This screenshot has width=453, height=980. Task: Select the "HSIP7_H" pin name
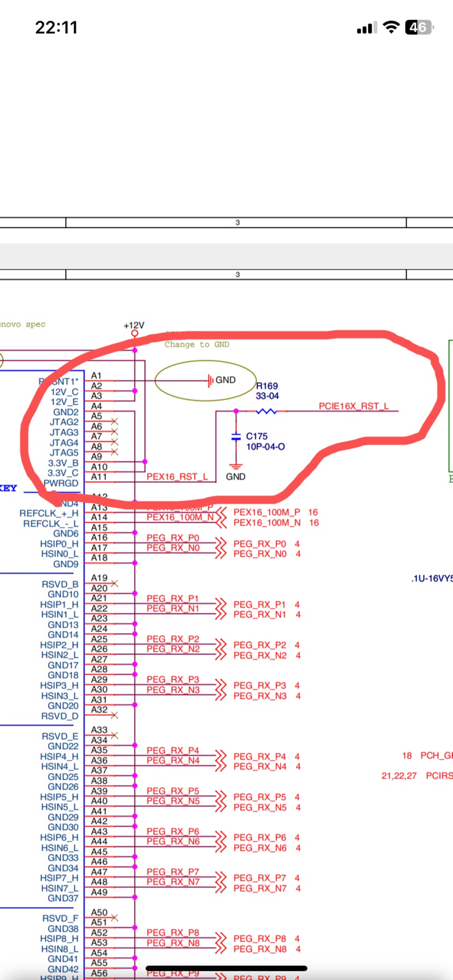point(59,878)
